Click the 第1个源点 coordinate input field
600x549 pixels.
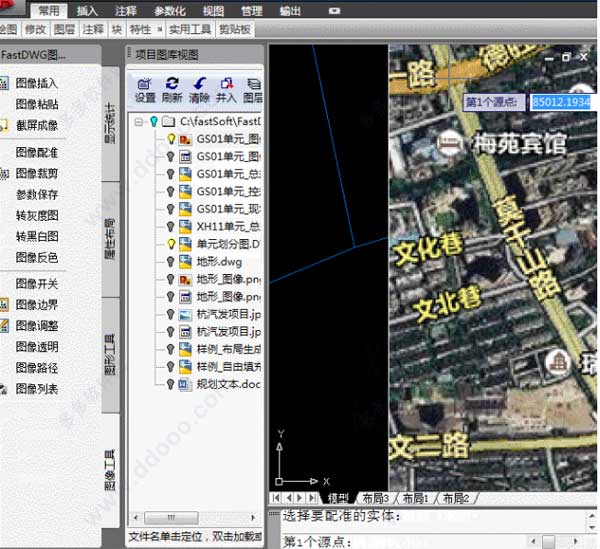(x=560, y=101)
